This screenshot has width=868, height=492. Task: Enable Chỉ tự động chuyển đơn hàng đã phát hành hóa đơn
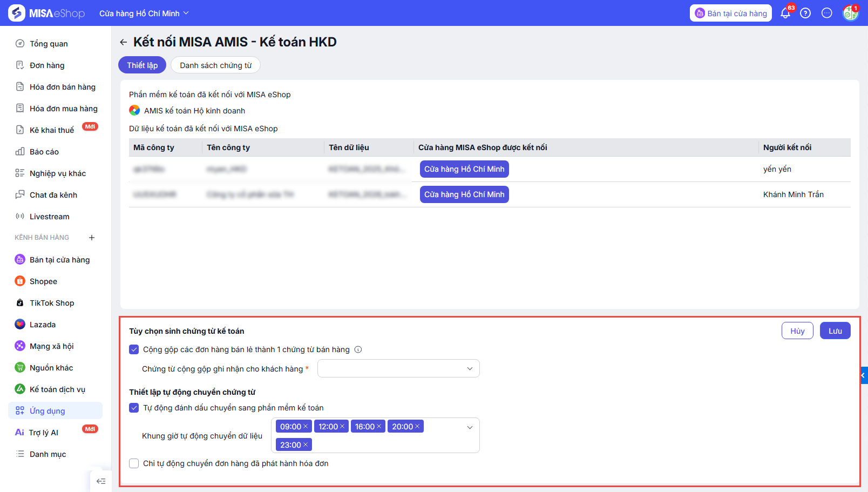tap(134, 463)
